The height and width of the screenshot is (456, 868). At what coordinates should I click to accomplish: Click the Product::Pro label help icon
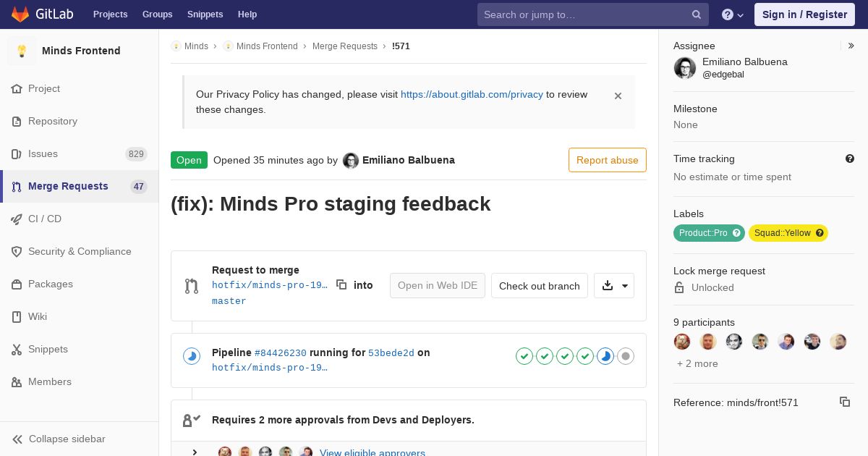click(x=736, y=233)
